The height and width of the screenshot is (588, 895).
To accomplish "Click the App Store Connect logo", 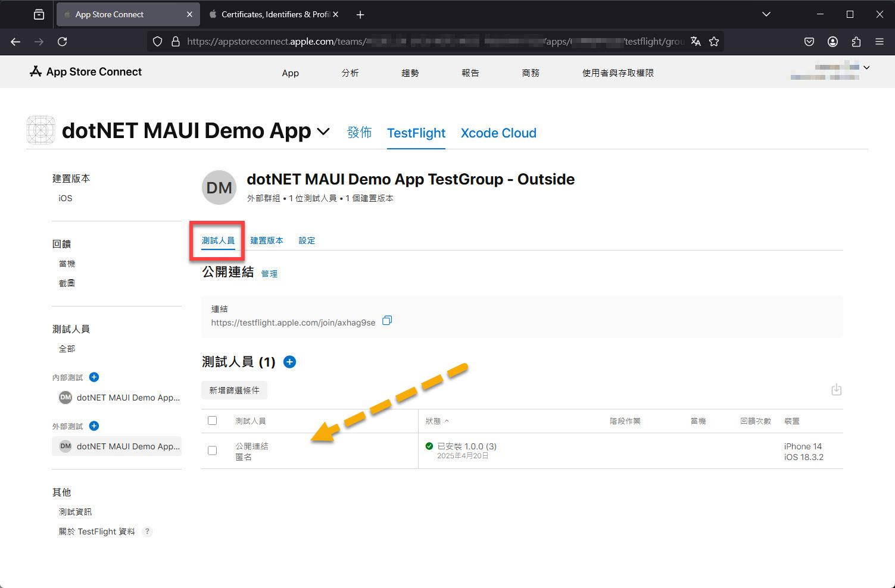I will coord(86,72).
